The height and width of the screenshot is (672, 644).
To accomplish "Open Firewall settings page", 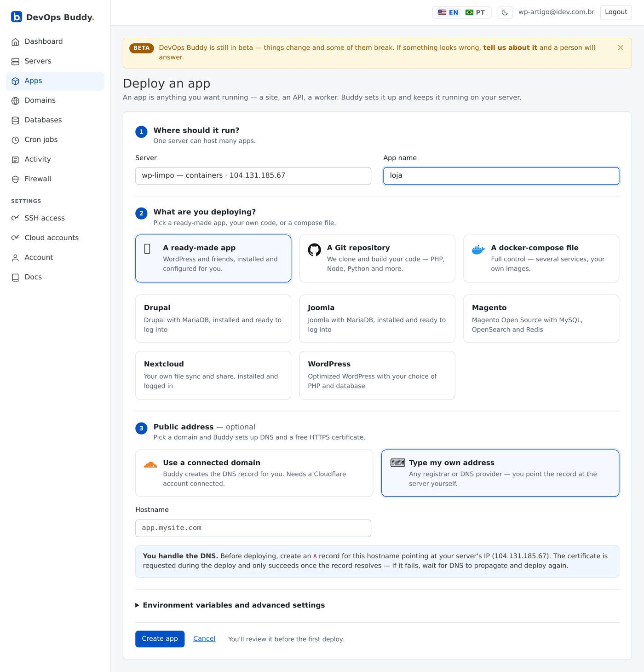I will coord(55,179).
